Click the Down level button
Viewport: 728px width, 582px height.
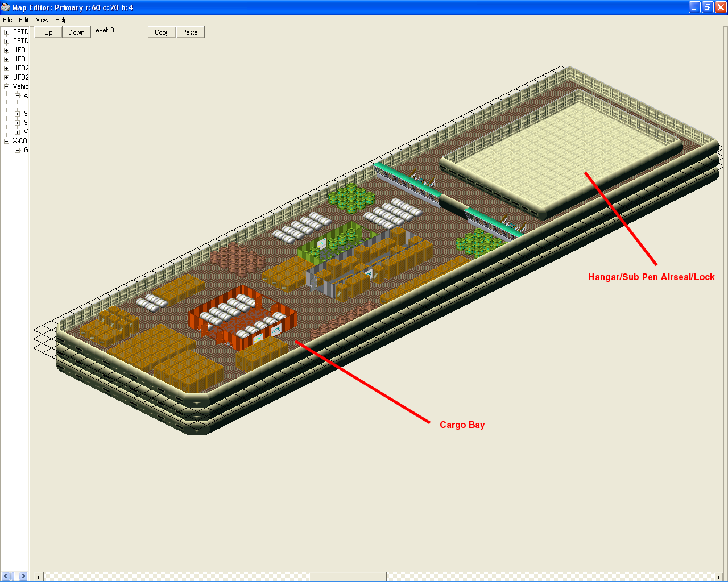coord(76,32)
